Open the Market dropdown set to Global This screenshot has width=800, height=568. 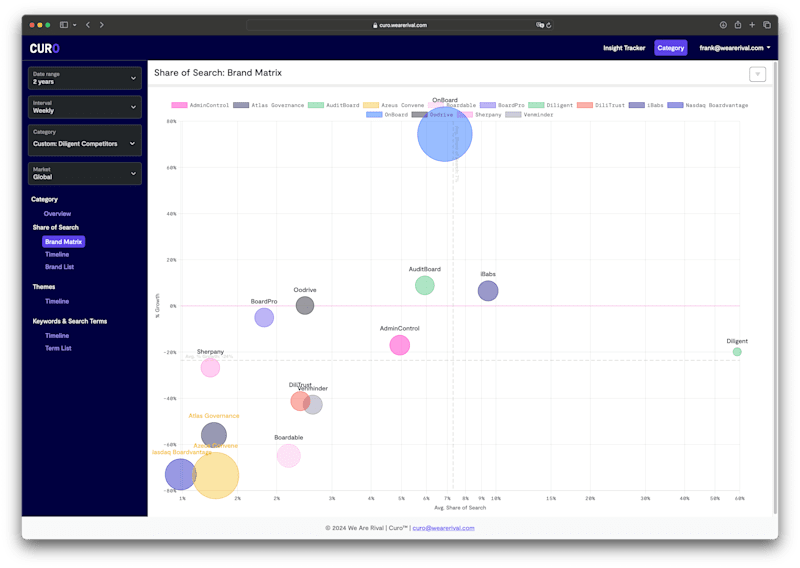tap(85, 174)
